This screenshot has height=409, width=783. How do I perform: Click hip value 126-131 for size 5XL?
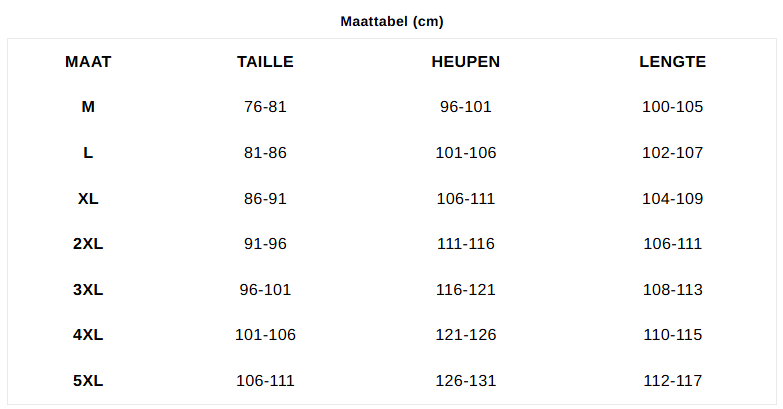[x=466, y=381]
